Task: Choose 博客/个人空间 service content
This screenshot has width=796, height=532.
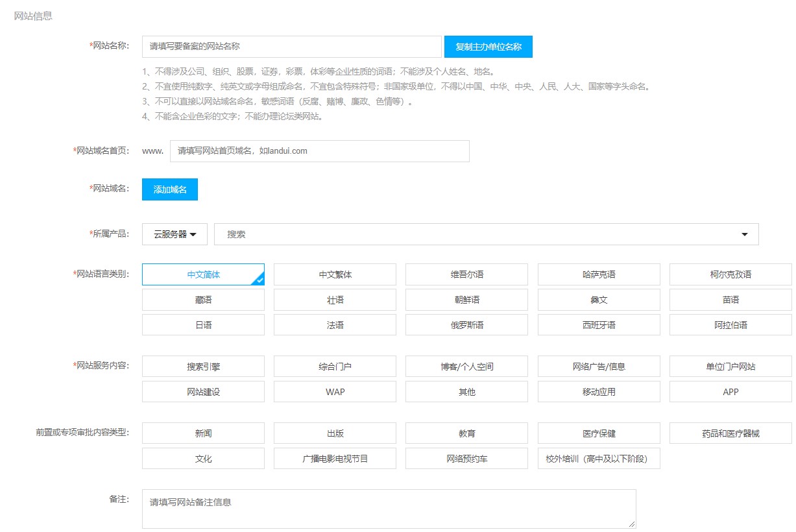Action: coord(466,366)
